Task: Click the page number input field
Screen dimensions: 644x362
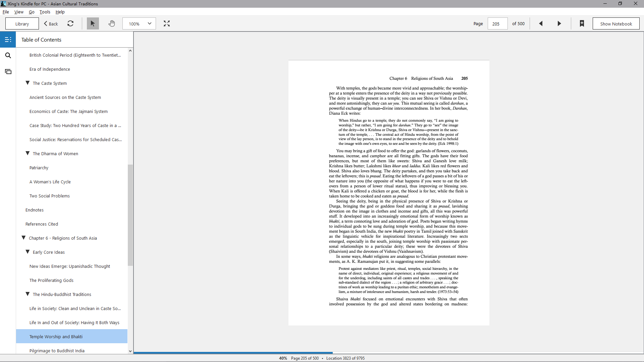Action: point(497,23)
